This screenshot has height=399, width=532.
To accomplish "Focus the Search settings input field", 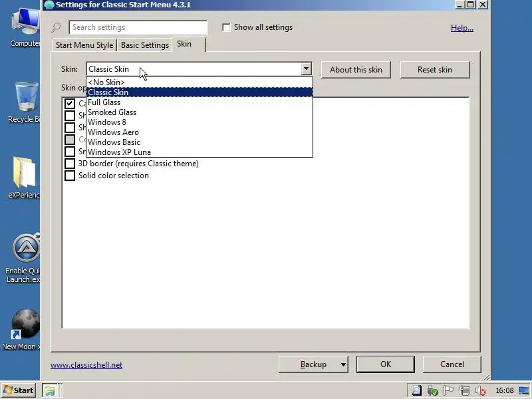I will click(x=138, y=27).
